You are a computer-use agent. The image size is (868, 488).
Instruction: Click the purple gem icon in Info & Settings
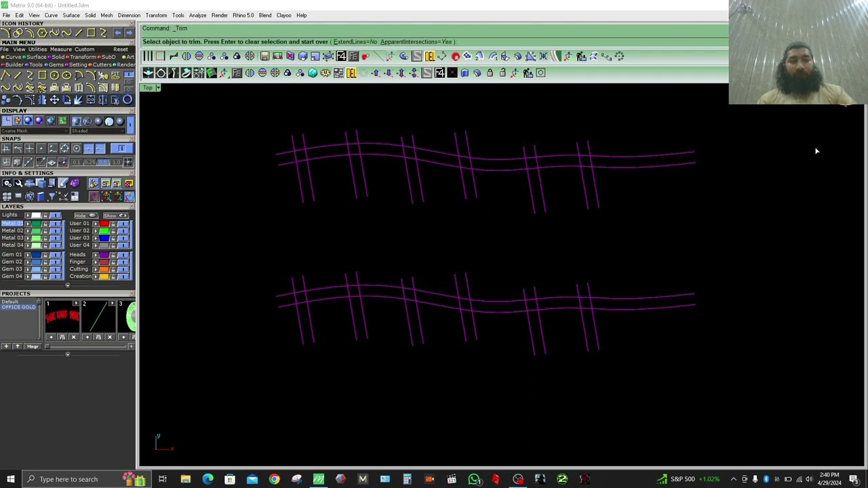tap(75, 183)
